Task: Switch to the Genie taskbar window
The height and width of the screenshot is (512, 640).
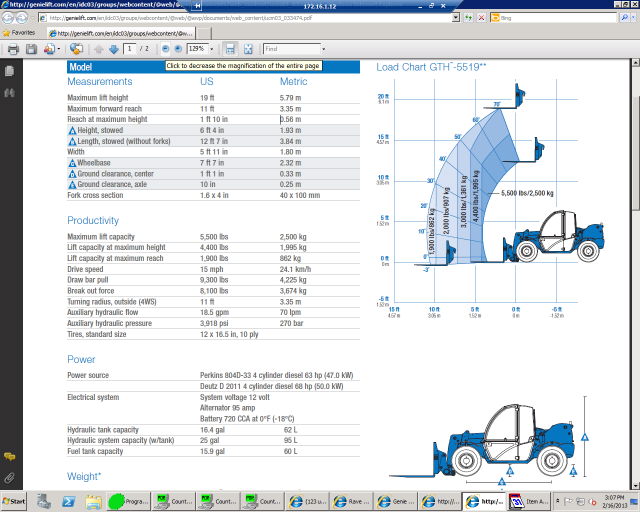Action: [x=395, y=501]
